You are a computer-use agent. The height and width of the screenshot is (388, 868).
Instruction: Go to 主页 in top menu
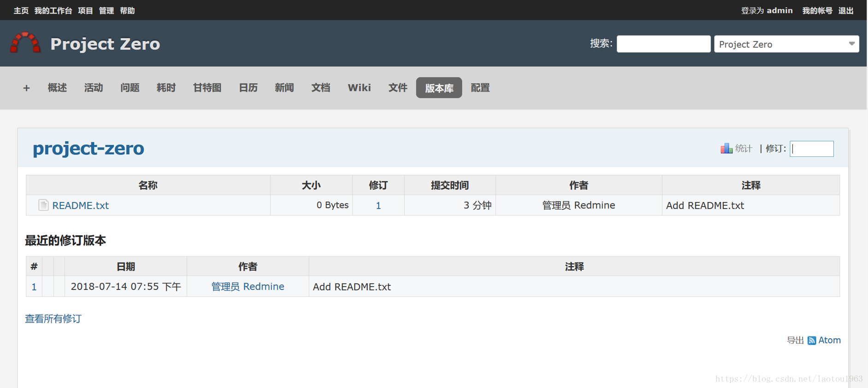(x=21, y=10)
